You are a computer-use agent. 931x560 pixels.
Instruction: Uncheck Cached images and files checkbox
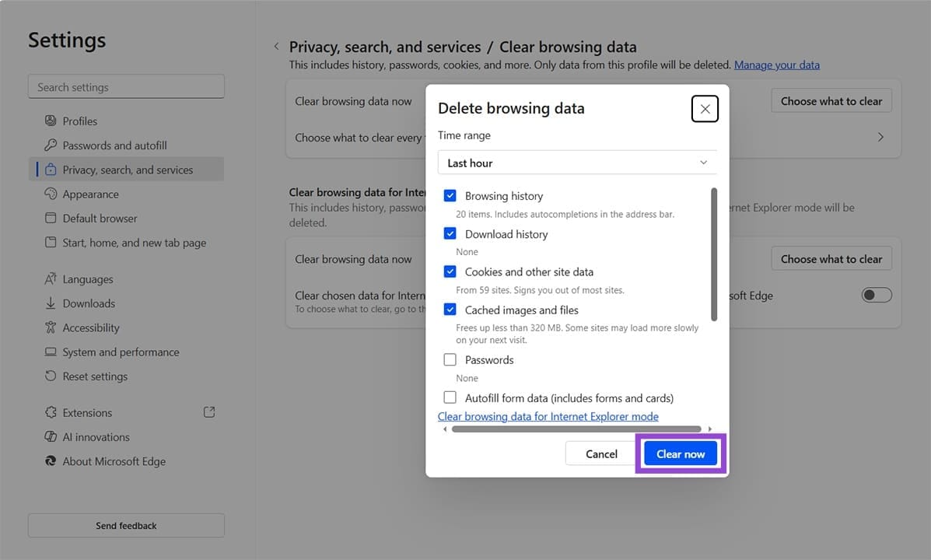450,310
